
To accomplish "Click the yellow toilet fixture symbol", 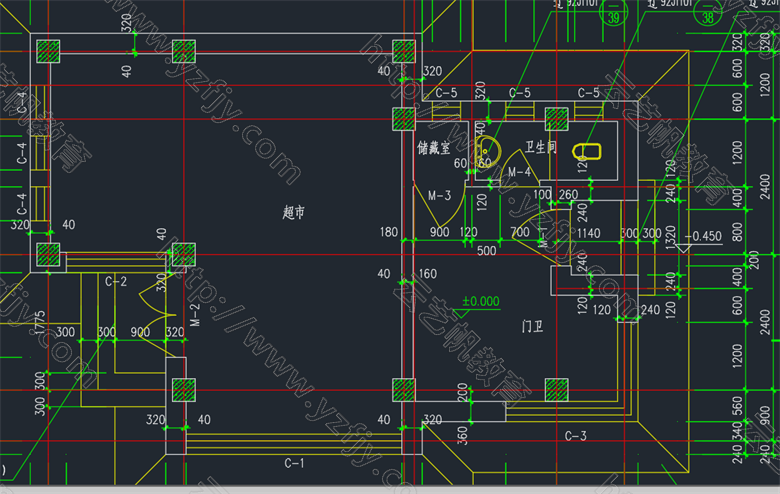I will point(587,152).
